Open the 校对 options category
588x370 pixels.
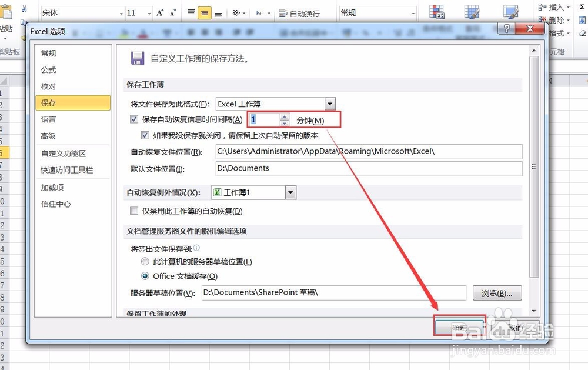pyautogui.click(x=73, y=86)
